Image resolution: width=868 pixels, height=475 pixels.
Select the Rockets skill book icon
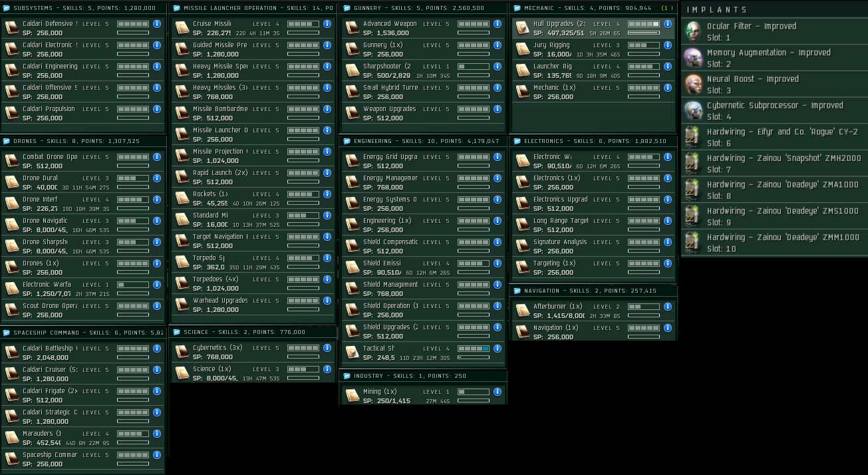pyautogui.click(x=182, y=198)
